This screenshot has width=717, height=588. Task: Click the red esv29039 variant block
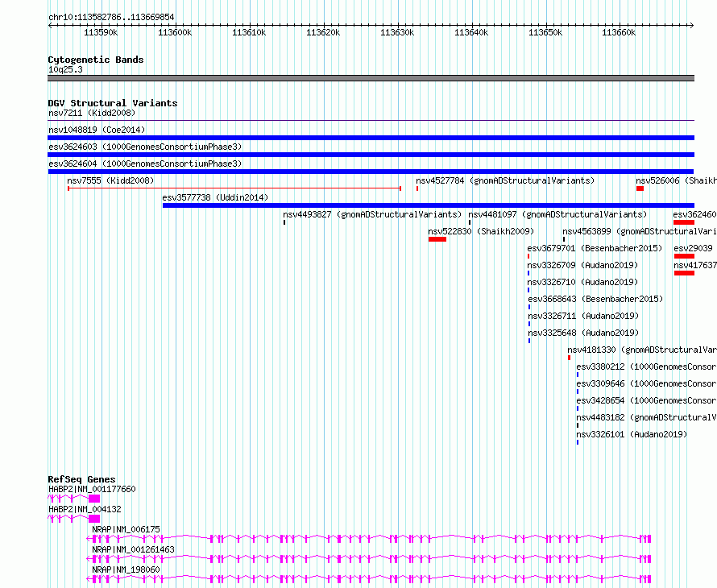pos(684,256)
